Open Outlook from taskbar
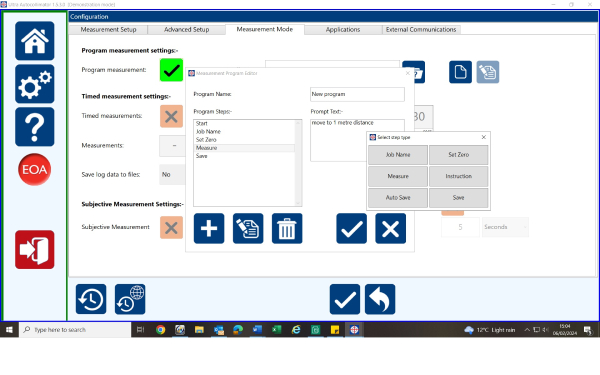This screenshot has width=600, height=375. tap(218, 329)
